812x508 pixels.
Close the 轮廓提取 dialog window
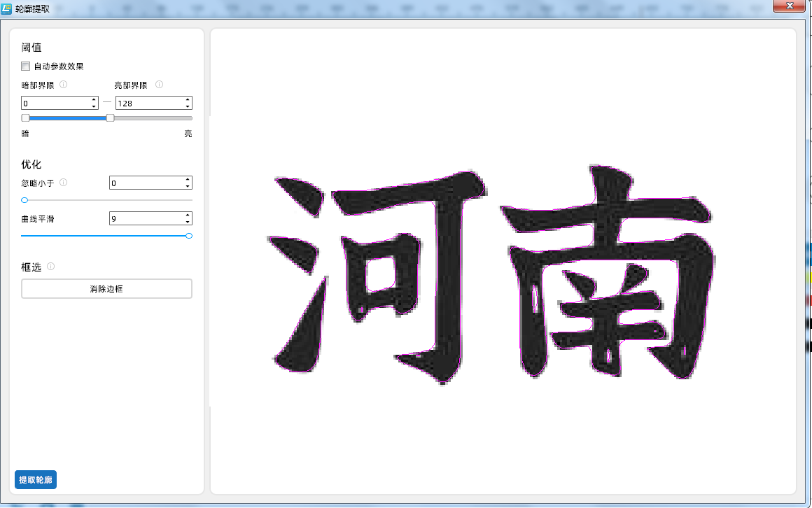tap(790, 6)
